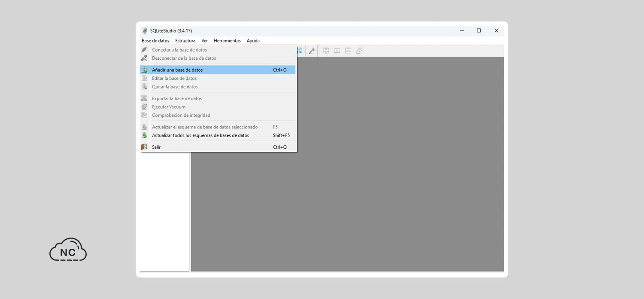Maximize the SQLiteStudio window
644x299 pixels.
coord(479,31)
